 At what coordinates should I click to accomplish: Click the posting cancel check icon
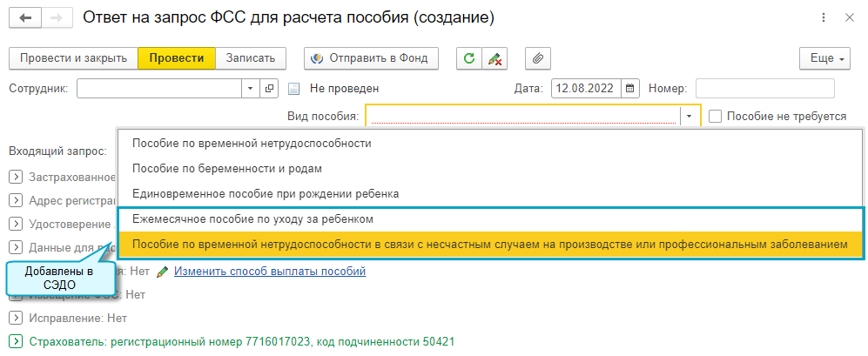[495, 58]
